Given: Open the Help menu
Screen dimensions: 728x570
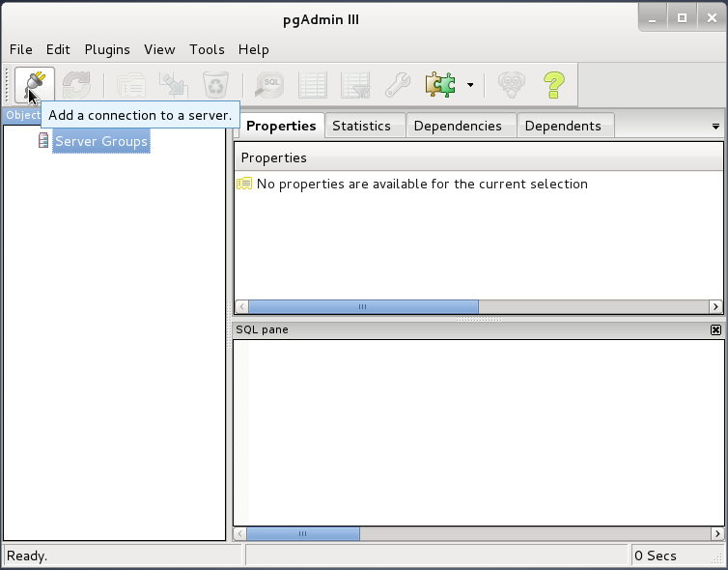Looking at the screenshot, I should 254,49.
